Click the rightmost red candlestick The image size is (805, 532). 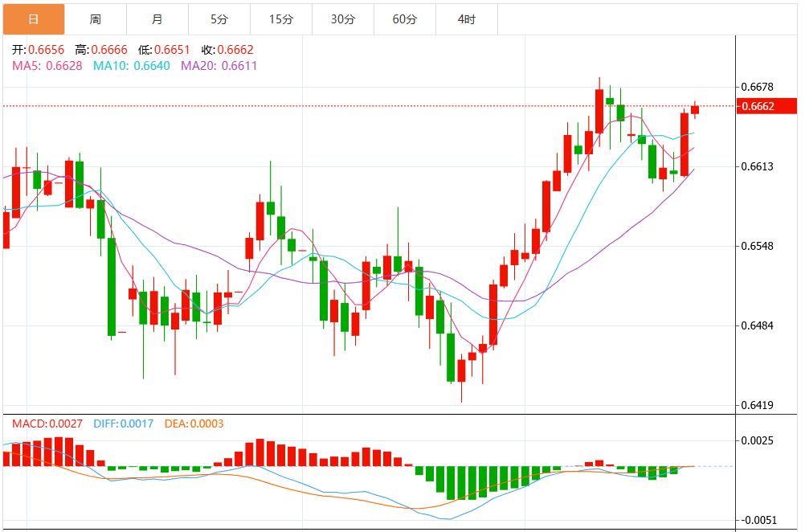[695, 109]
